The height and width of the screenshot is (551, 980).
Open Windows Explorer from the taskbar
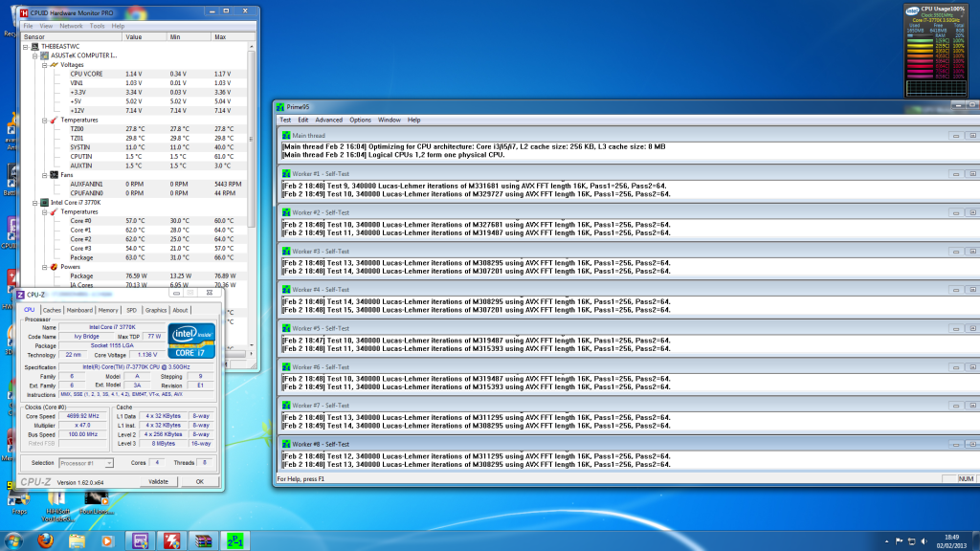(x=77, y=540)
